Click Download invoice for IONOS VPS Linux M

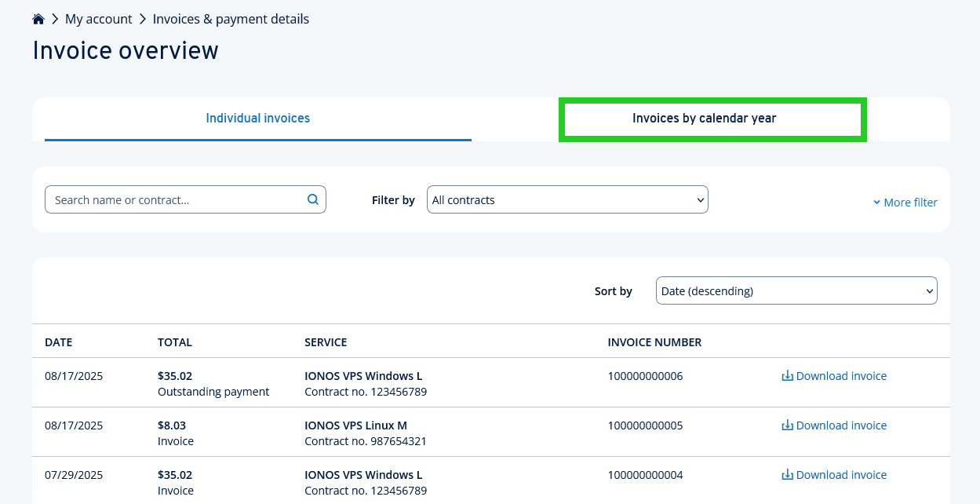point(841,425)
